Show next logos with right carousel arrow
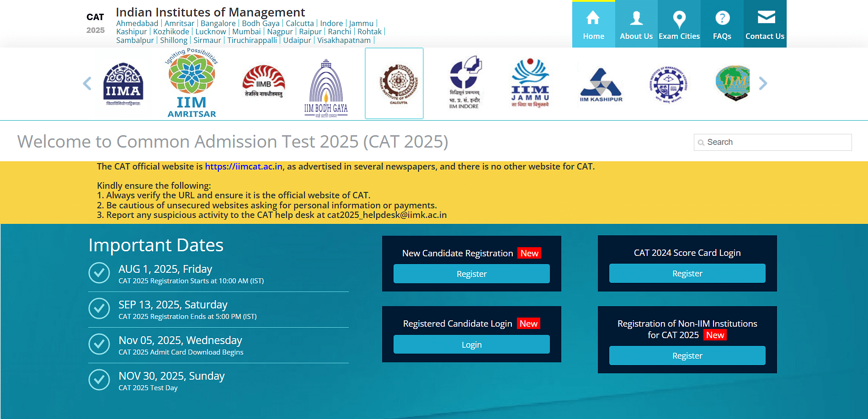Screen dimensions: 868x419 [763, 83]
